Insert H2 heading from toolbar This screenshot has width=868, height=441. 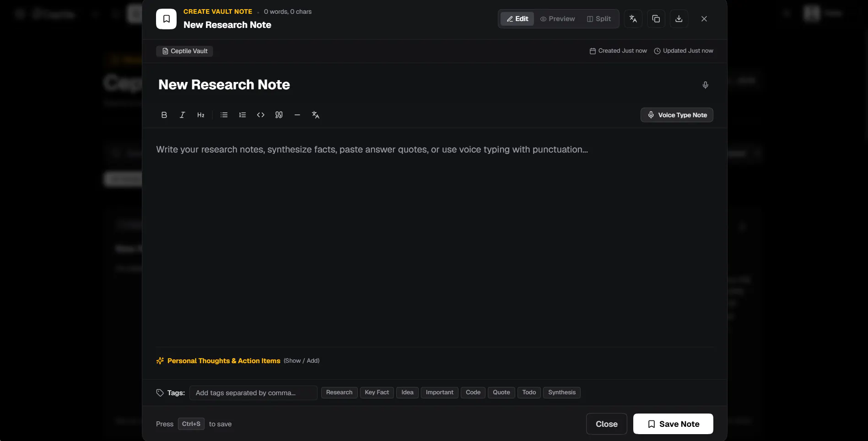pyautogui.click(x=201, y=115)
